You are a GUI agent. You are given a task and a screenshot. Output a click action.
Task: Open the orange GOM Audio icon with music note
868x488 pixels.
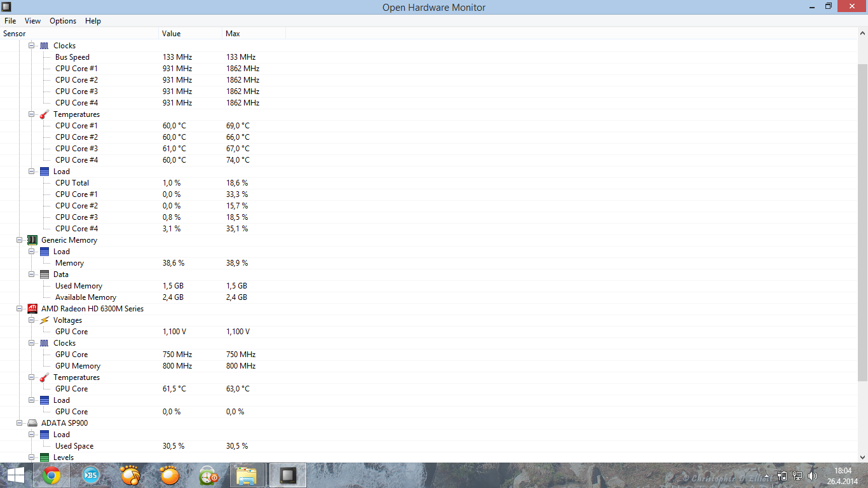click(x=130, y=475)
